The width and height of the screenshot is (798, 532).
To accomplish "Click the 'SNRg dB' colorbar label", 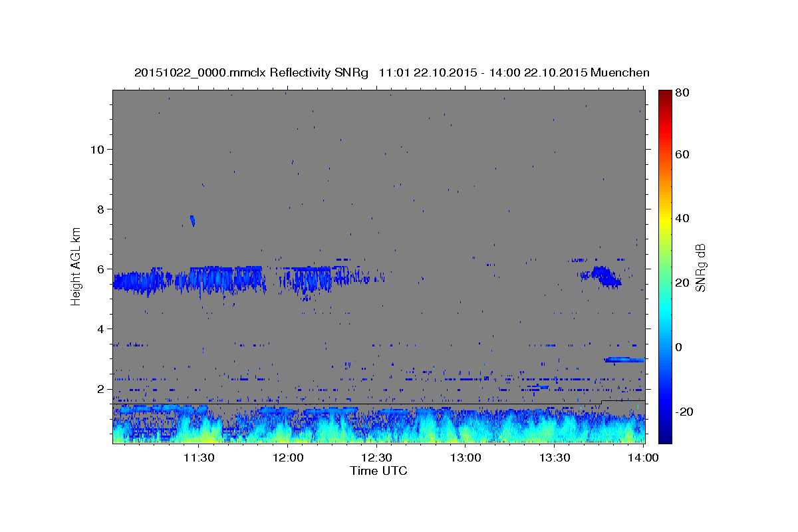I will [x=700, y=267].
